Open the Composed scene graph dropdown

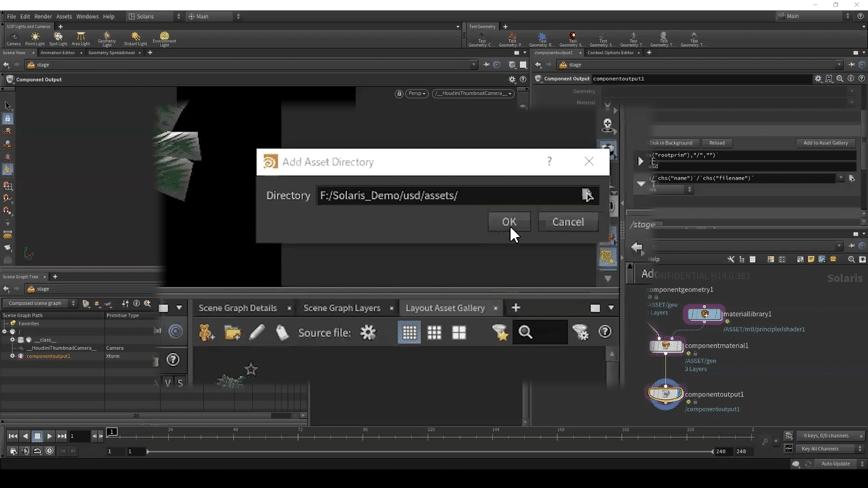click(40, 304)
